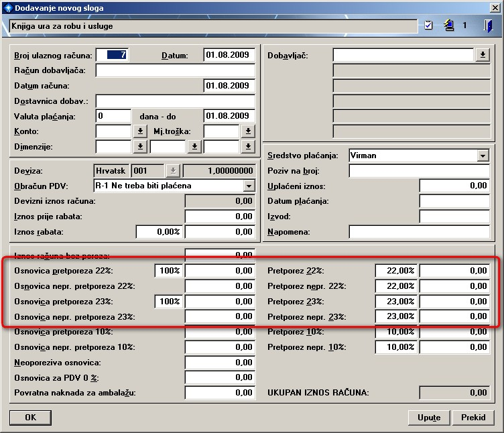Expand the Obračun PDV combo box
Viewport: 504px width, 433px height.
pos(249,186)
